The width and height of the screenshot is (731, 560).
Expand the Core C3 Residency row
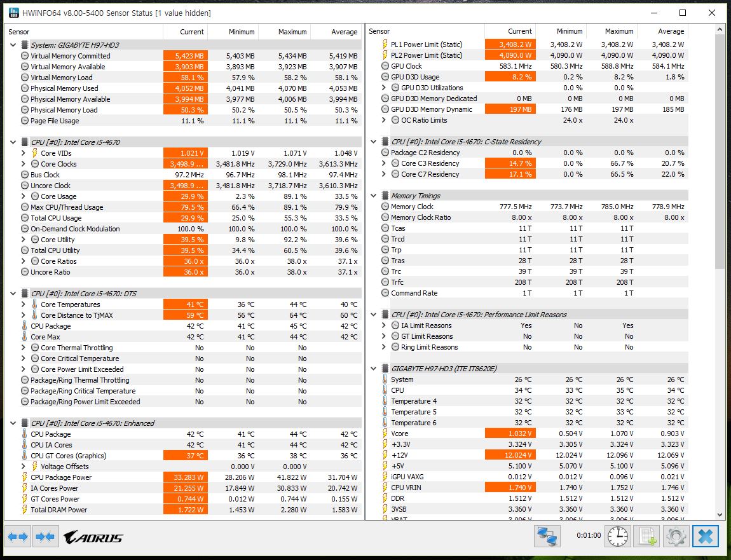click(x=384, y=163)
